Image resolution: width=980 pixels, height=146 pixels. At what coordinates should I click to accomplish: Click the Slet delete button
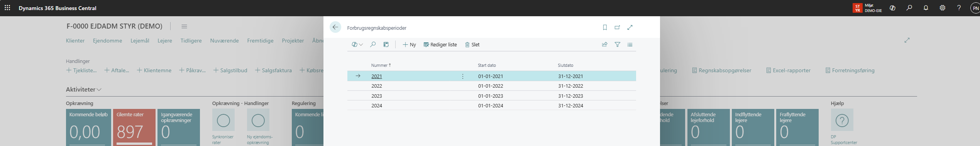[472, 44]
